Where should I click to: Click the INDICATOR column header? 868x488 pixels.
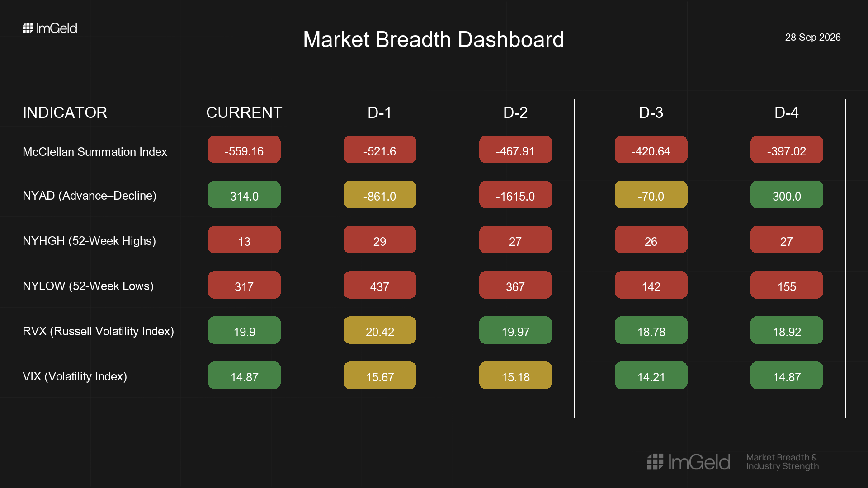(x=65, y=113)
